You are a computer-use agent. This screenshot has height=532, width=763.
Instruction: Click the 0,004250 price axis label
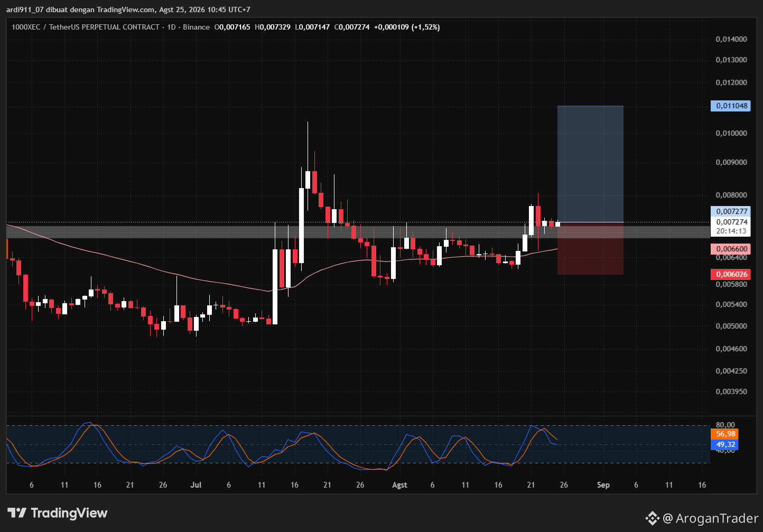731,371
